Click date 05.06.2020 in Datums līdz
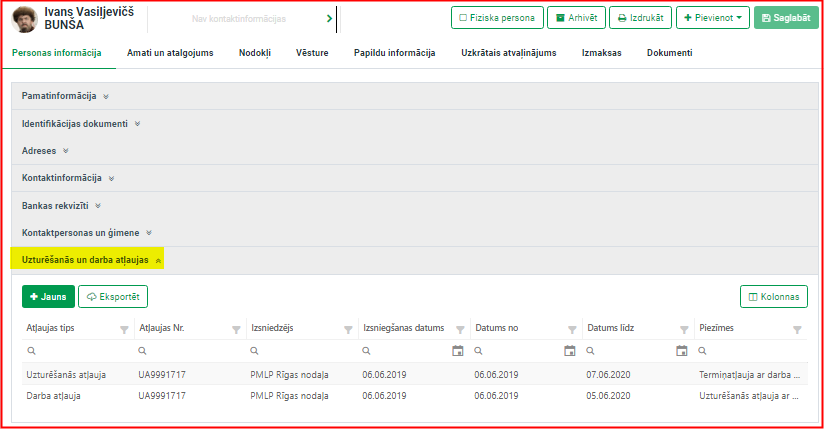Viewport: 824px width, 429px height. click(609, 396)
